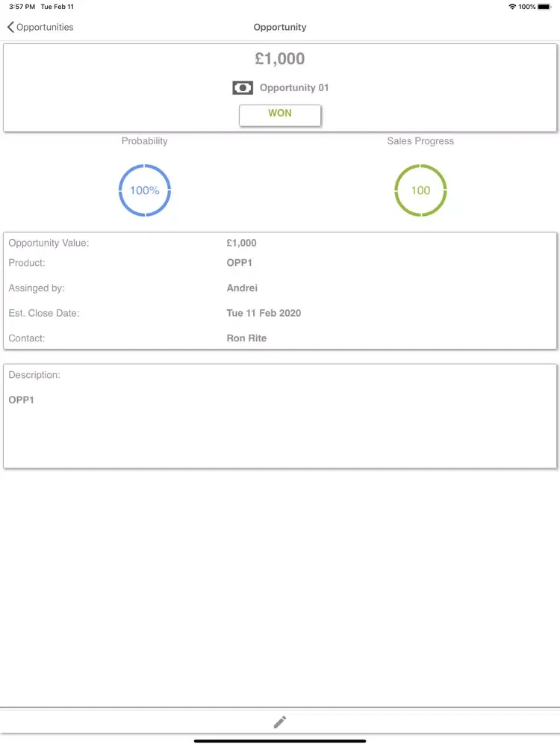Tap the date Tue 11 Feb 2020
The height and width of the screenshot is (747, 560).
[264, 313]
